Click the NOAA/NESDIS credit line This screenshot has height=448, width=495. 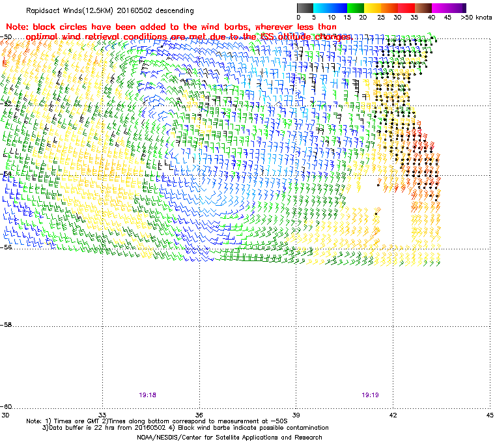[229, 438]
